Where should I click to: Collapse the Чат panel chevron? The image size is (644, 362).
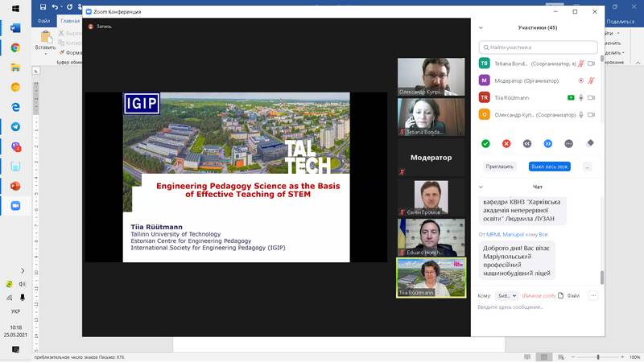(x=481, y=187)
